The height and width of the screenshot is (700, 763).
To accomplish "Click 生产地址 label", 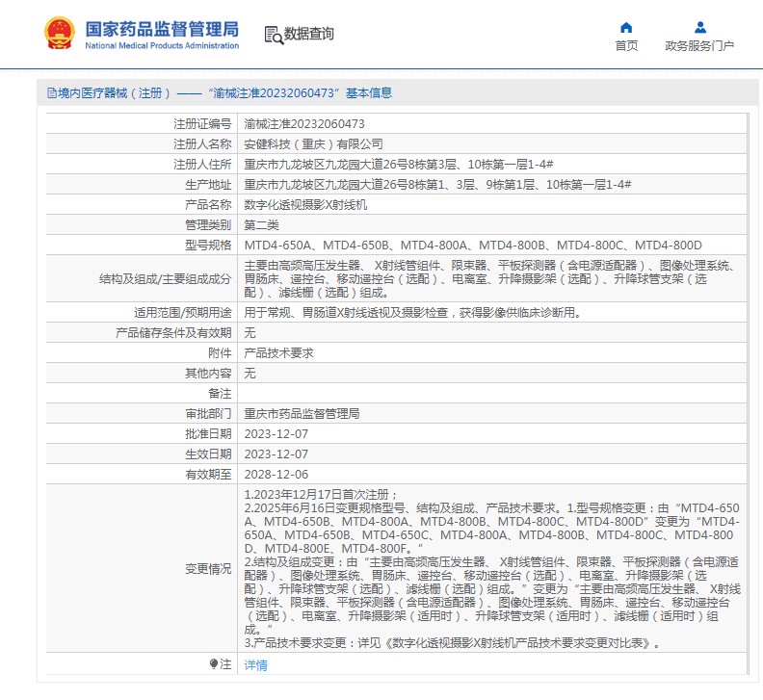I will pyautogui.click(x=208, y=185).
